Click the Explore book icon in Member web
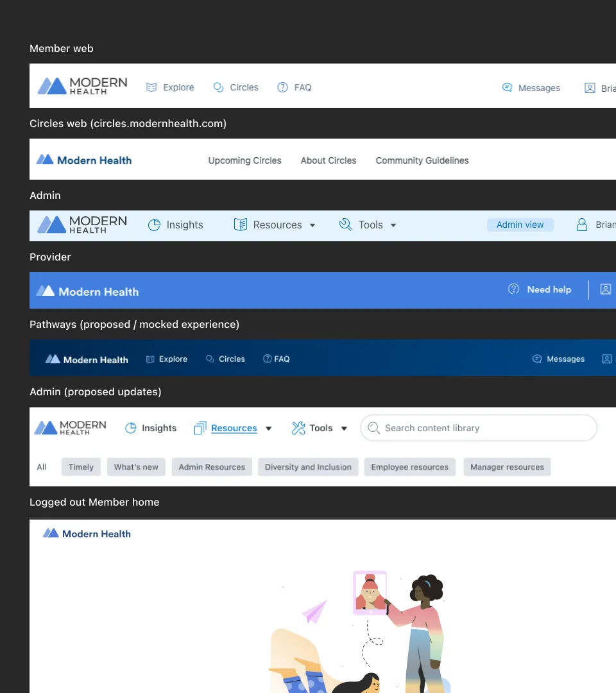This screenshot has height=693, width=616. (151, 87)
